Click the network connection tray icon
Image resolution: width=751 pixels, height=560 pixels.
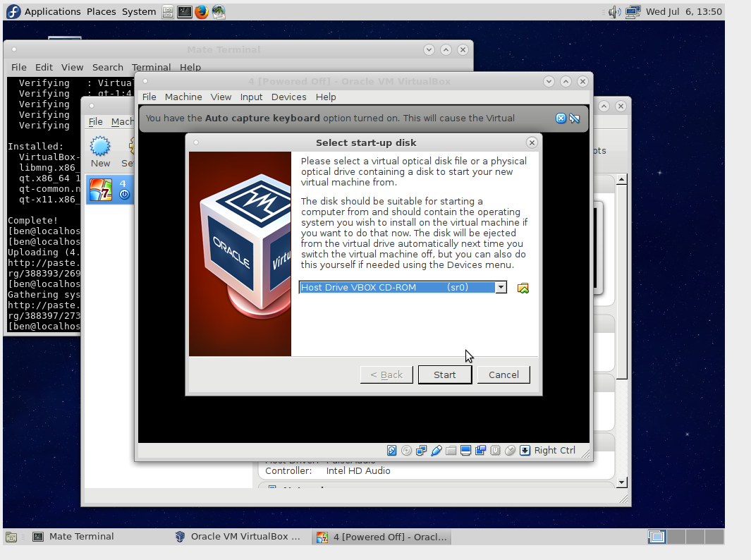pos(633,11)
